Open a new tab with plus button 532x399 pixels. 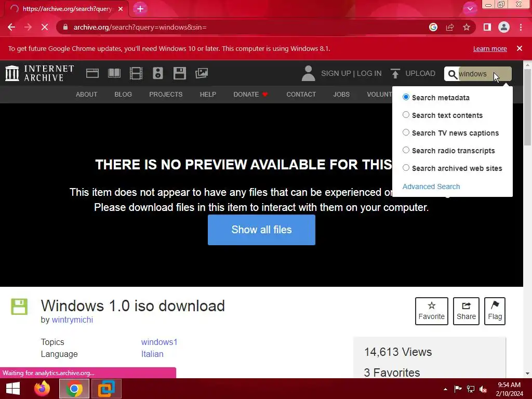pos(140,9)
